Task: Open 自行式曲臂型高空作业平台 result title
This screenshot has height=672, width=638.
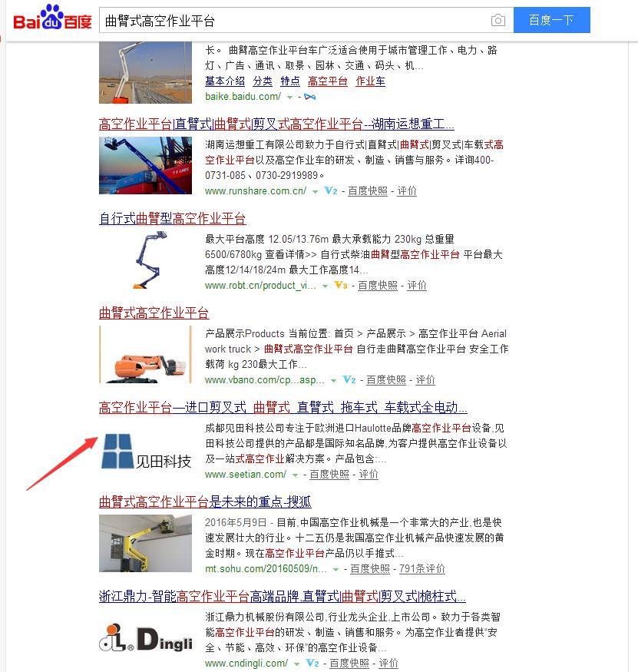Action: click(172, 219)
